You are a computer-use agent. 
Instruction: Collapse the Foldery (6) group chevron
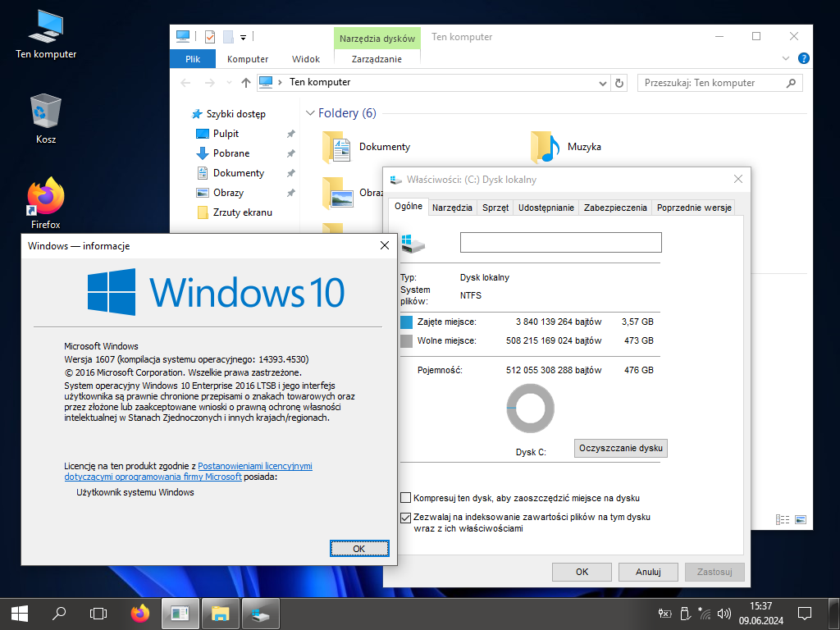point(310,113)
